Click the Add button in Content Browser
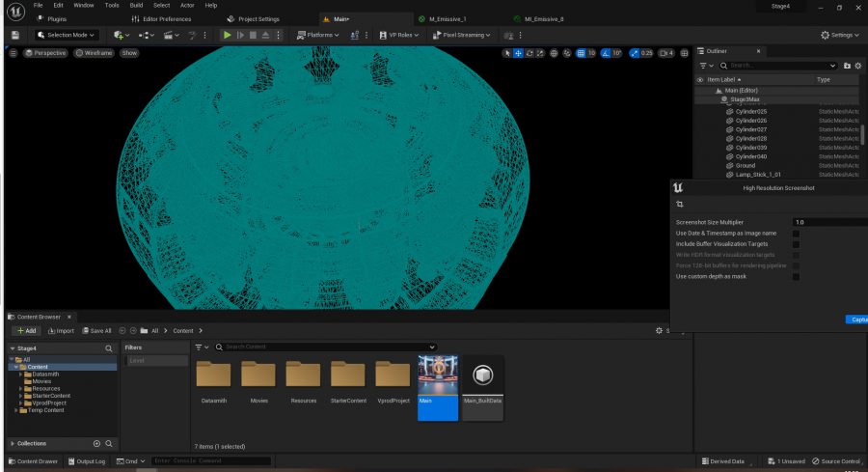Viewport: 868px width, 472px height. [x=25, y=330]
